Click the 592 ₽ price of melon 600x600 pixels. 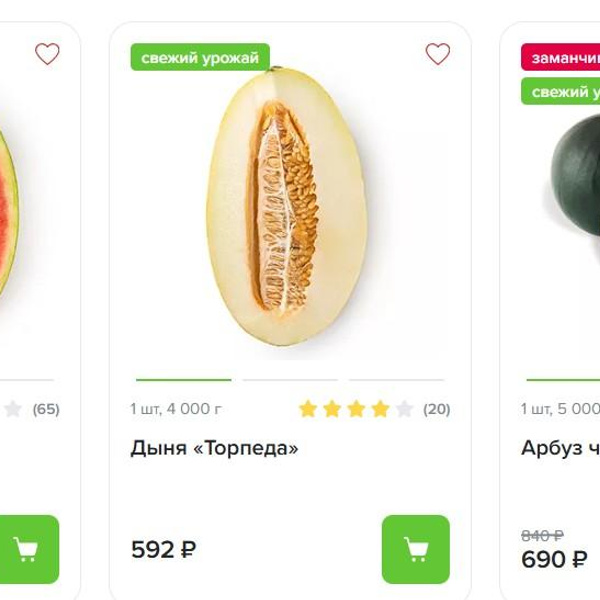pos(163,549)
